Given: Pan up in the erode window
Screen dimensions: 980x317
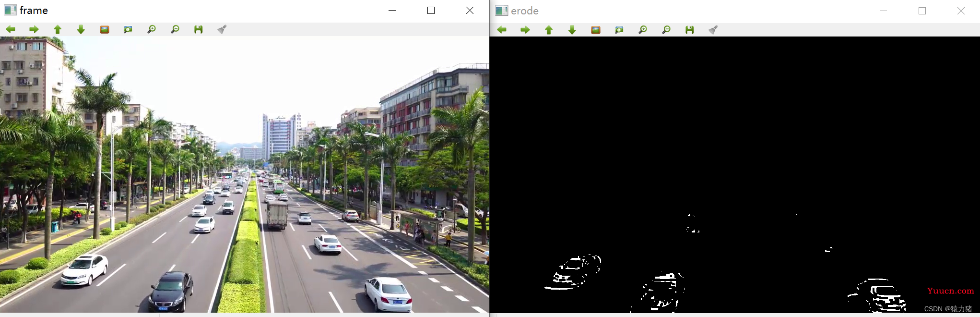Looking at the screenshot, I should pyautogui.click(x=549, y=30).
